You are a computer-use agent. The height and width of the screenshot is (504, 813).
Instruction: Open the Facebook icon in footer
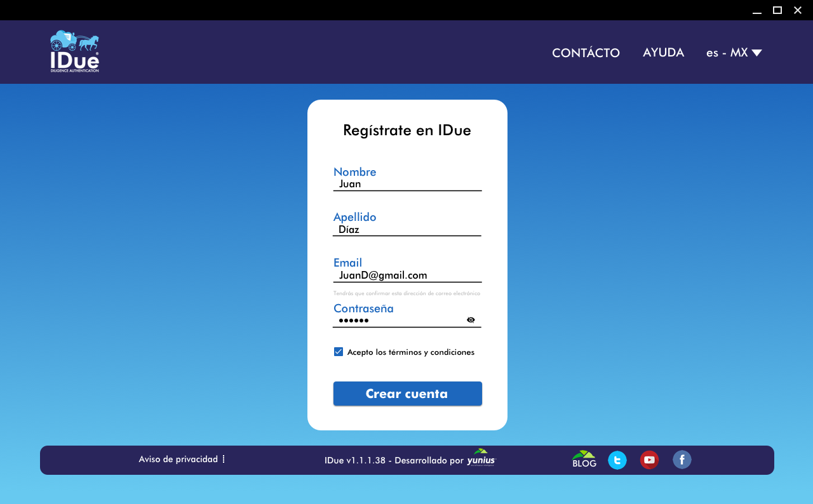682,460
